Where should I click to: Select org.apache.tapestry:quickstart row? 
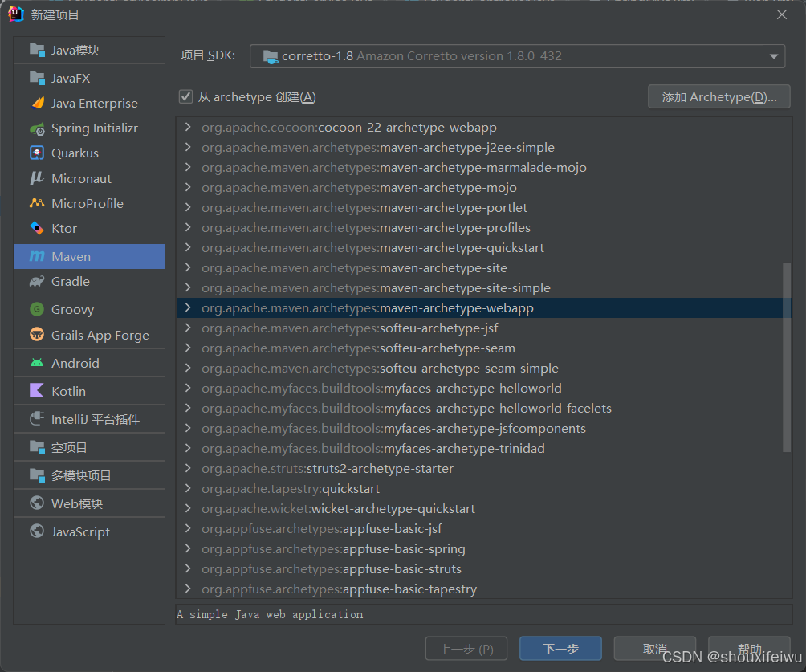click(x=484, y=488)
